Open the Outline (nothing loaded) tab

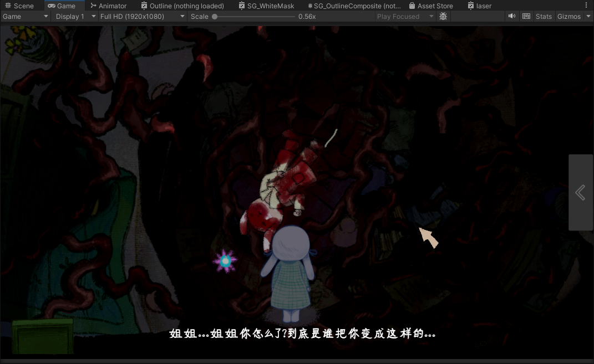(182, 6)
